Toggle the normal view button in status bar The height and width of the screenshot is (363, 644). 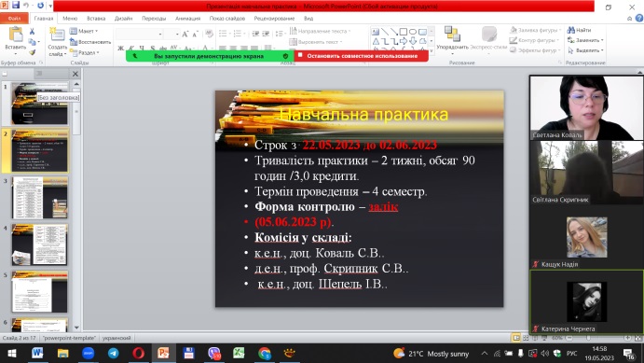pyautogui.click(x=516, y=338)
